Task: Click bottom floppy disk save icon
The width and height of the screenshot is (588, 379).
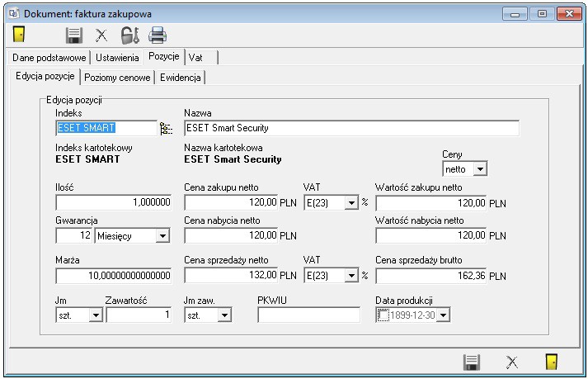Action: click(x=472, y=362)
